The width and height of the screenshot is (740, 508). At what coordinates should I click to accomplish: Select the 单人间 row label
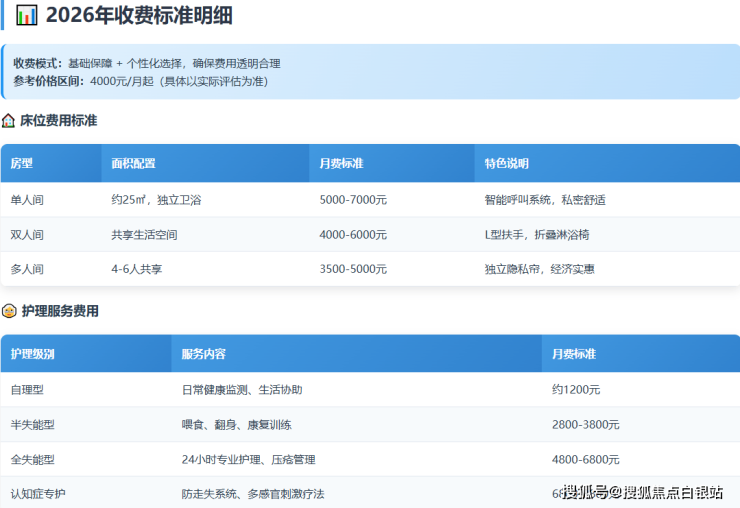[27, 200]
